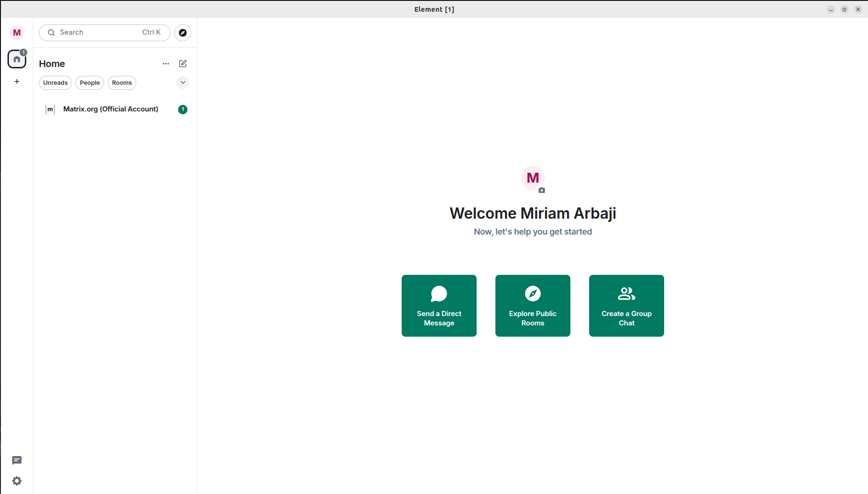The width and height of the screenshot is (868, 494).
Task: Create a space with plus icon
Action: click(17, 82)
